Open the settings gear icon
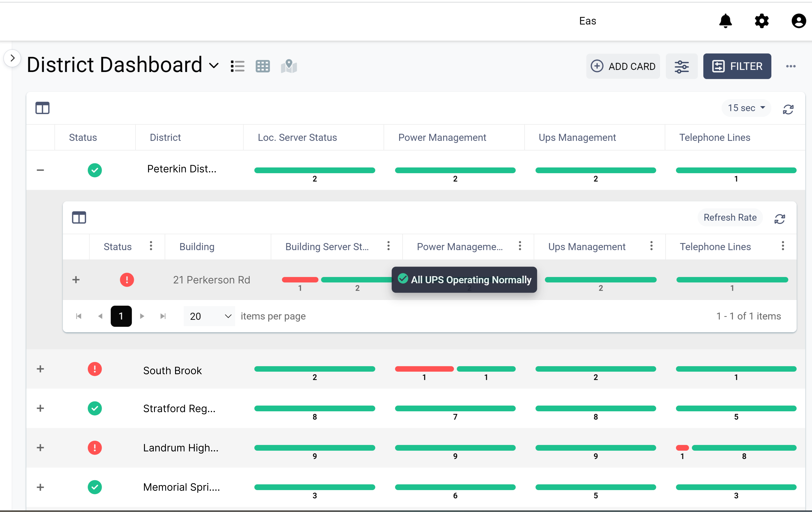This screenshot has width=812, height=512. tap(762, 21)
